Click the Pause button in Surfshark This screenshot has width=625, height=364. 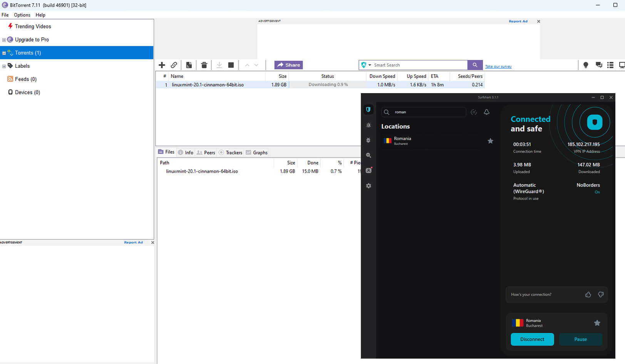(x=580, y=339)
